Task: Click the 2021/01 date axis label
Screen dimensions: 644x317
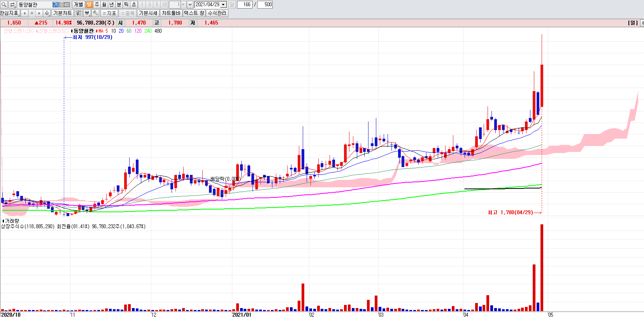Action: coord(242,315)
